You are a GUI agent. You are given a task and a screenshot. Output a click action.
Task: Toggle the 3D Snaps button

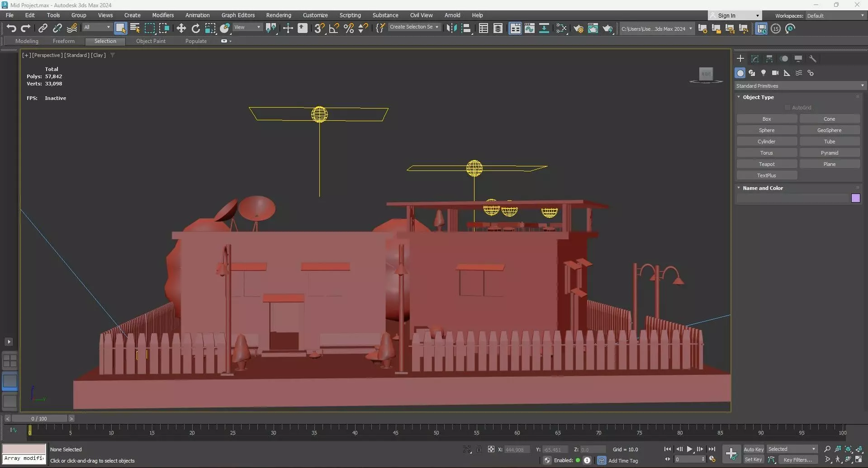click(319, 28)
